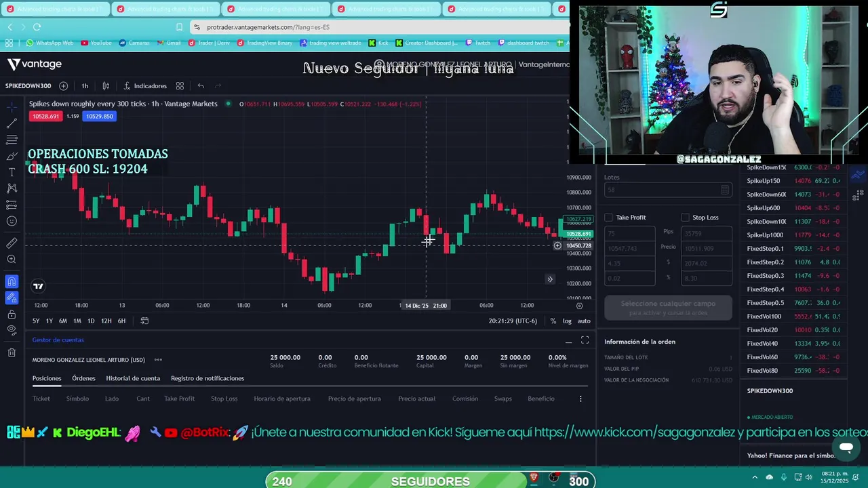
Task: Open the WhatsApp Web bookmark
Action: click(50, 43)
